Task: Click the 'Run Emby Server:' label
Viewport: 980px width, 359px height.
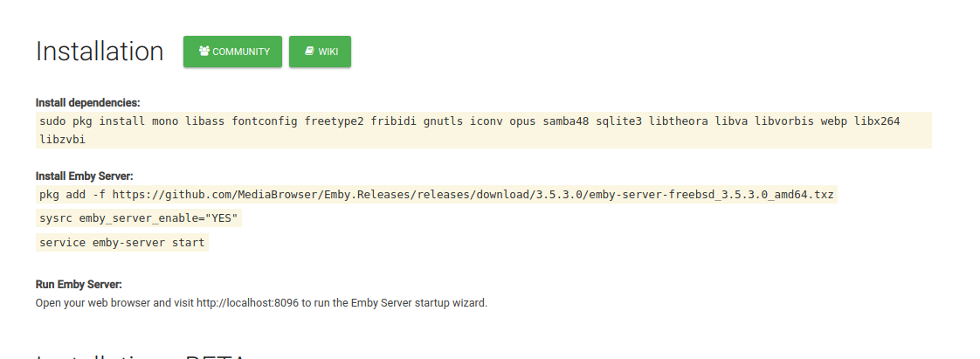Action: [x=79, y=285]
